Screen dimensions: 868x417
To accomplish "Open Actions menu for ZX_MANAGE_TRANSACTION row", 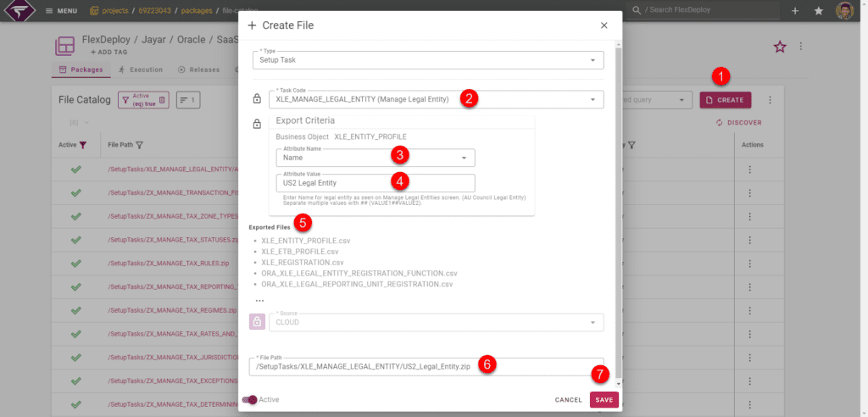I will pos(750,192).
